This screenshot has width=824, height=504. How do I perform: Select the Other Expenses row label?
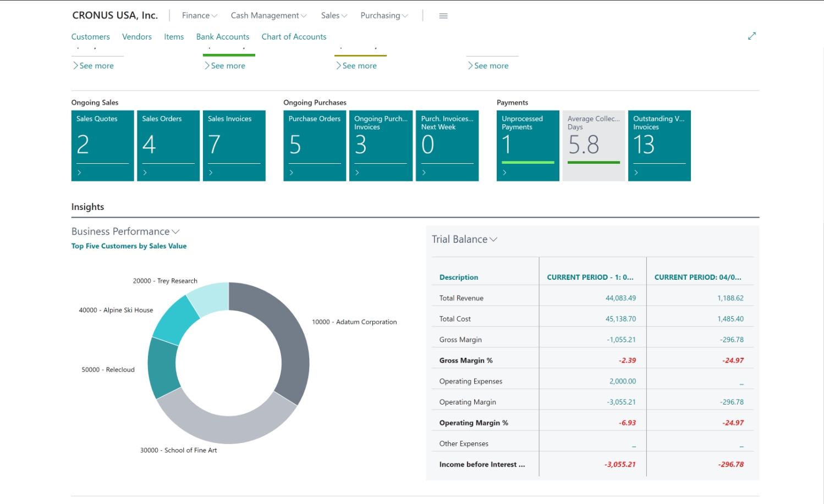click(464, 444)
